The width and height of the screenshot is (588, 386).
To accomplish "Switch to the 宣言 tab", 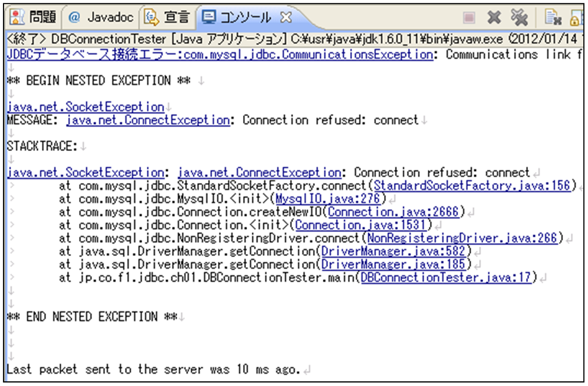I will tap(168, 17).
